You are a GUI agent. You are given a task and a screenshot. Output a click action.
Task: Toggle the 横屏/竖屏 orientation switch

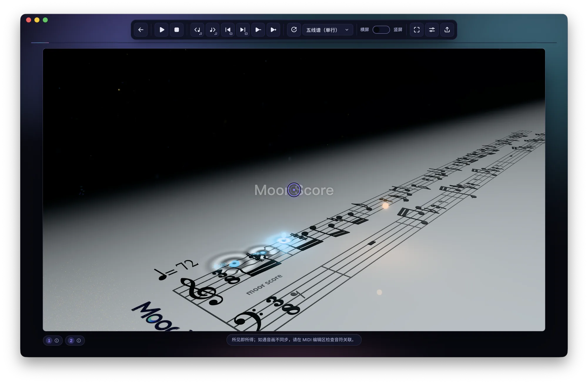[x=381, y=30]
